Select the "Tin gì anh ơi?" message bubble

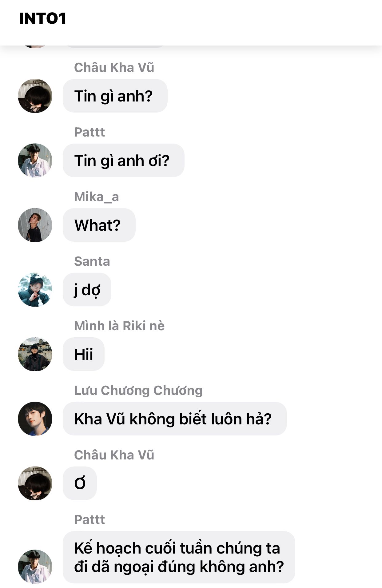click(124, 161)
